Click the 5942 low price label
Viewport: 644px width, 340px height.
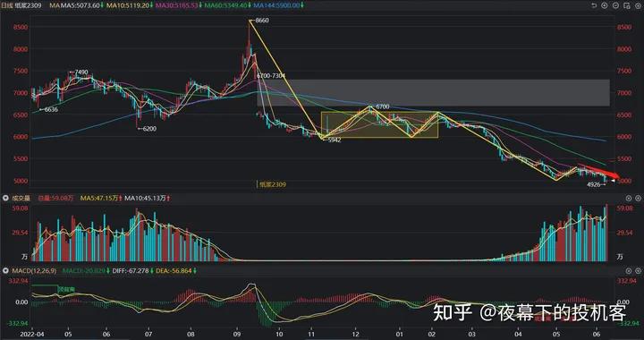point(335,140)
